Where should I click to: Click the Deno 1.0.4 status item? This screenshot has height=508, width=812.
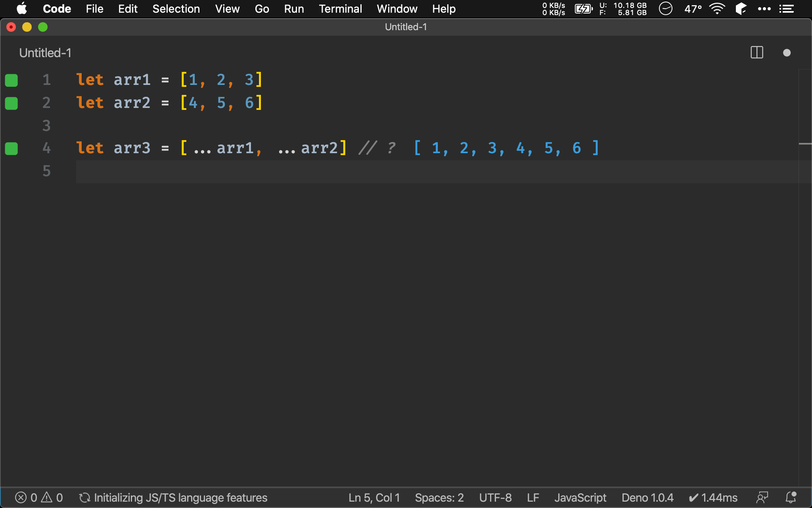coord(647,497)
